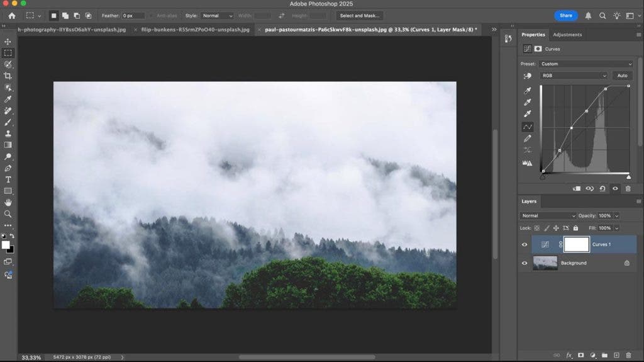Select the Rectangle shape tool

(8, 191)
